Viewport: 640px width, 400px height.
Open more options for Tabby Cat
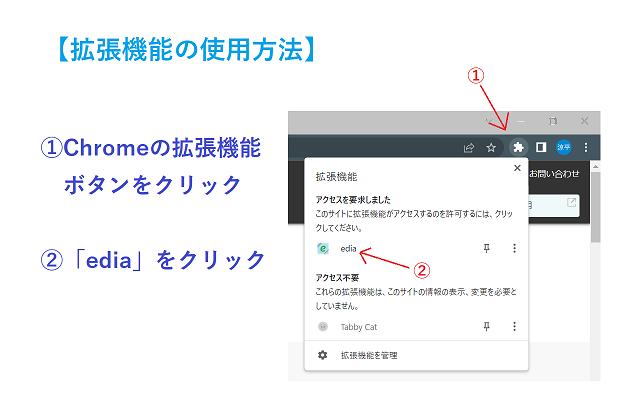(x=514, y=326)
